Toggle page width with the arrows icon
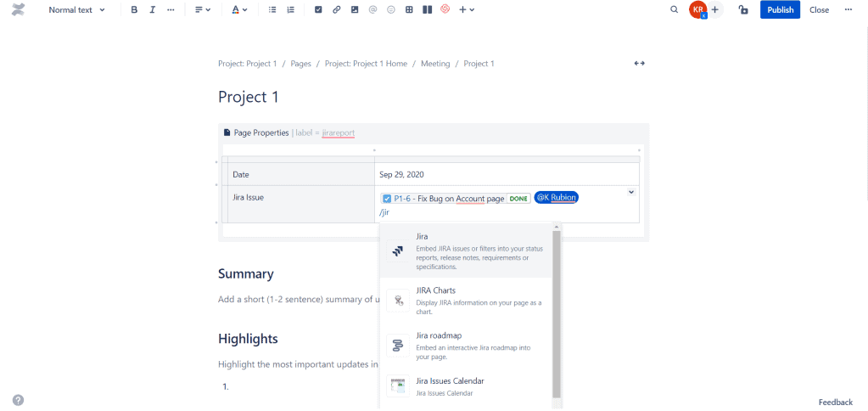The image size is (868, 411). (x=639, y=64)
